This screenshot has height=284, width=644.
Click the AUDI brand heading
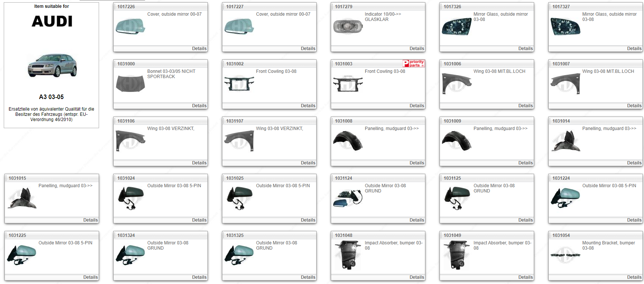click(52, 21)
